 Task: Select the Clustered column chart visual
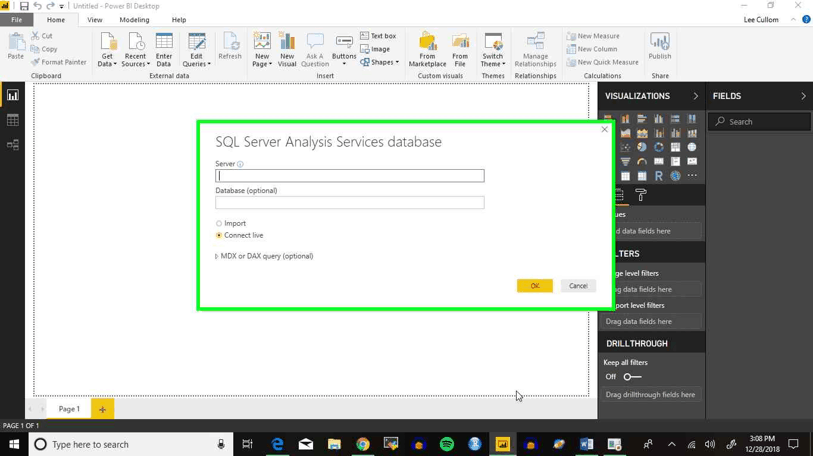coord(658,119)
